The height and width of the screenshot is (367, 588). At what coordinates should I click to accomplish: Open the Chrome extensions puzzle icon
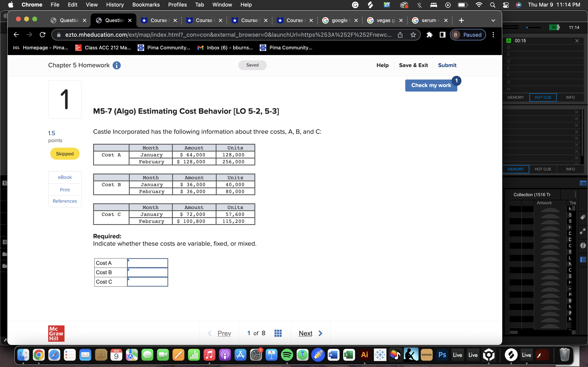[430, 35]
